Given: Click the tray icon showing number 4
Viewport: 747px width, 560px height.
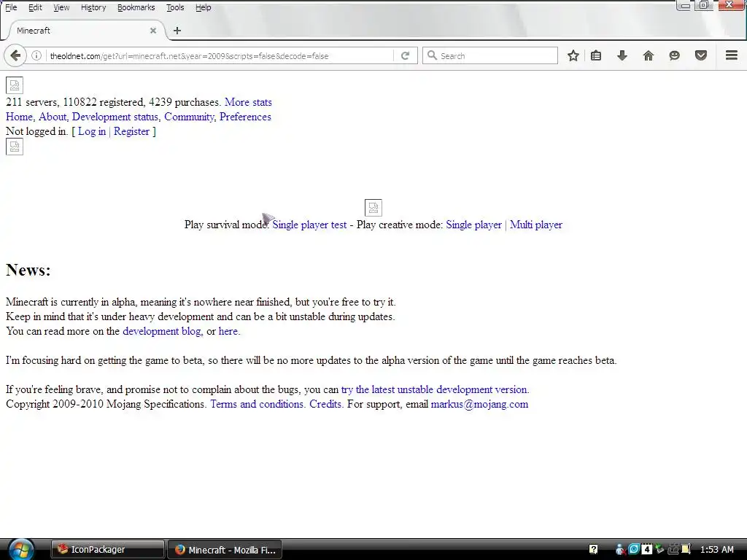Looking at the screenshot, I should [x=646, y=550].
